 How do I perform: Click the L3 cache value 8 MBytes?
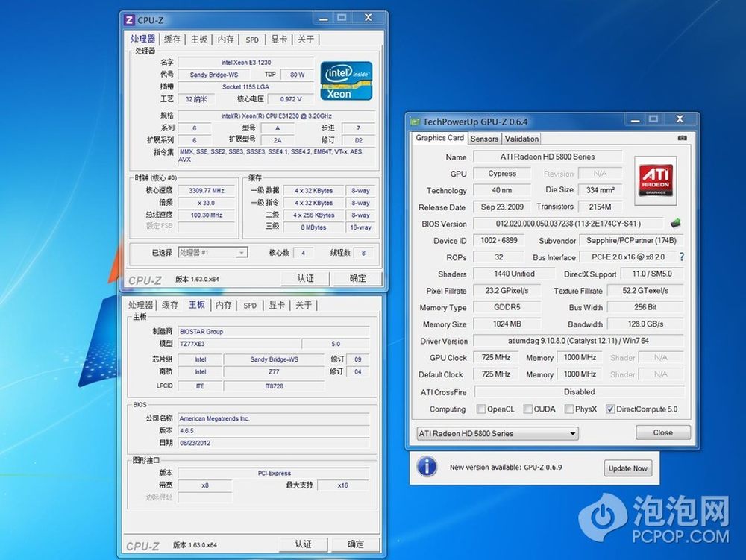click(x=313, y=227)
